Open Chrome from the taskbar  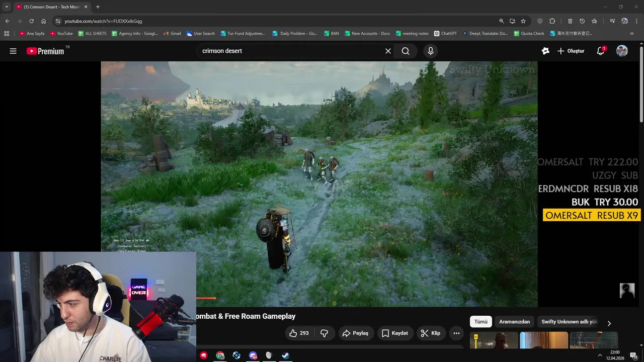click(220, 355)
